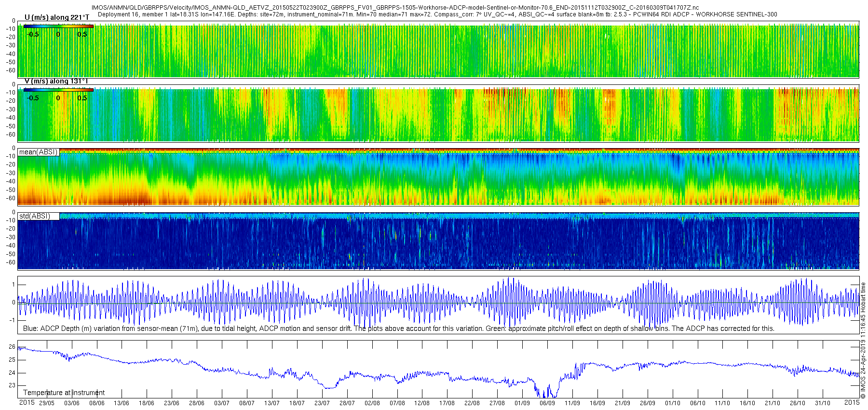Click the vertical 'IMOS 24-Apr-2019 Hobart time' stamp
868x410 pixels.
(x=863, y=340)
